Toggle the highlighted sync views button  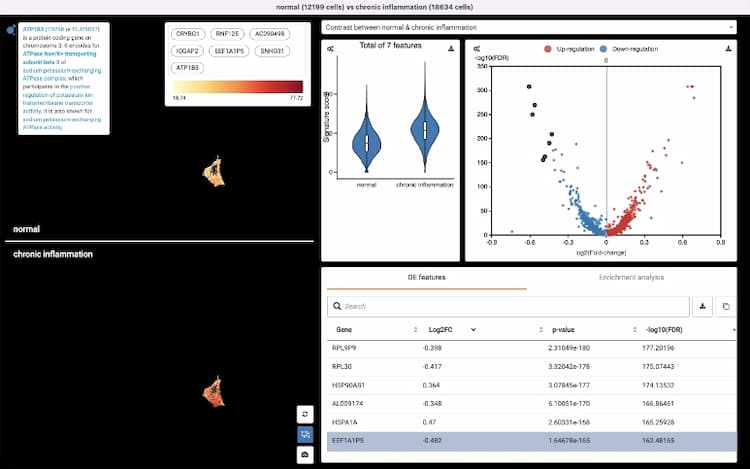(x=305, y=434)
